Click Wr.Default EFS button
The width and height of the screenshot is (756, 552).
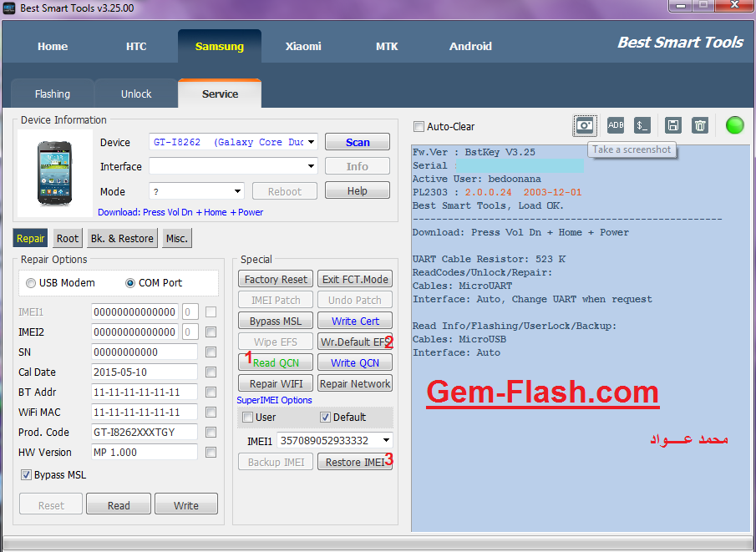tap(355, 342)
